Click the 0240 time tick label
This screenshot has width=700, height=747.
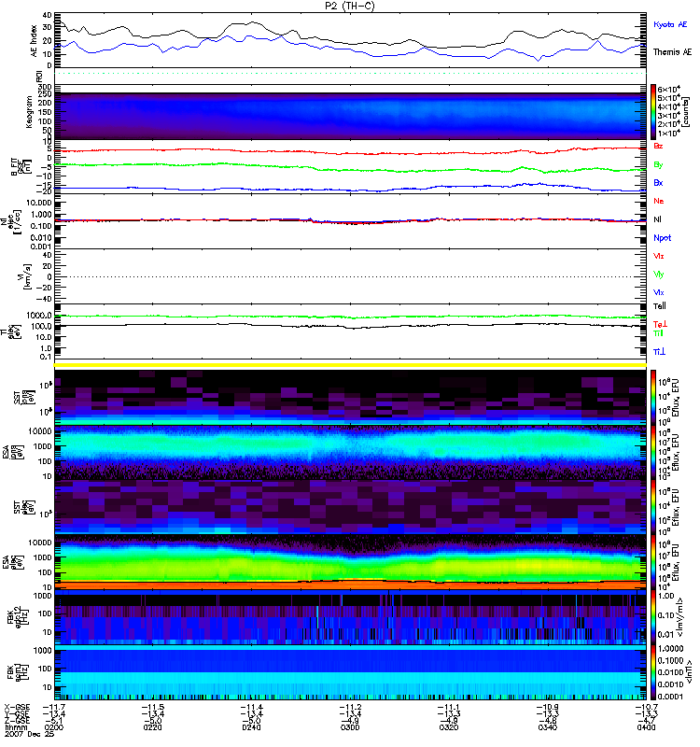pyautogui.click(x=251, y=727)
